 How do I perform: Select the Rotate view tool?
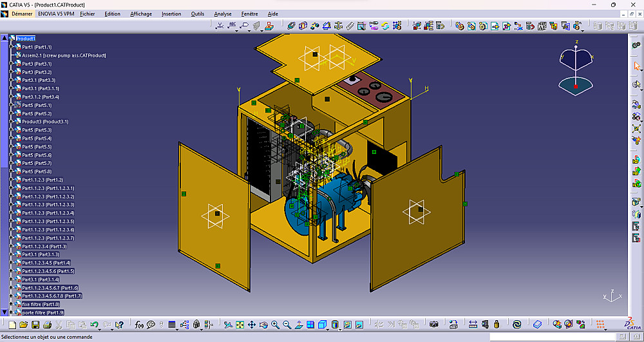(x=263, y=325)
